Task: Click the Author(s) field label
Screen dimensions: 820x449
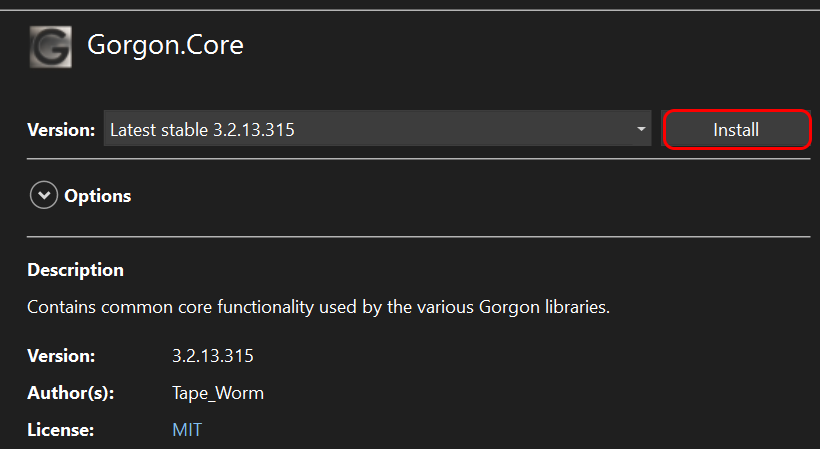Action: click(x=71, y=393)
